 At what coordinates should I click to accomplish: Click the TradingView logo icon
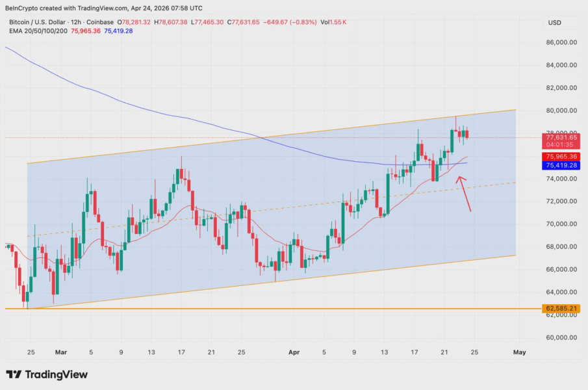(x=14, y=374)
